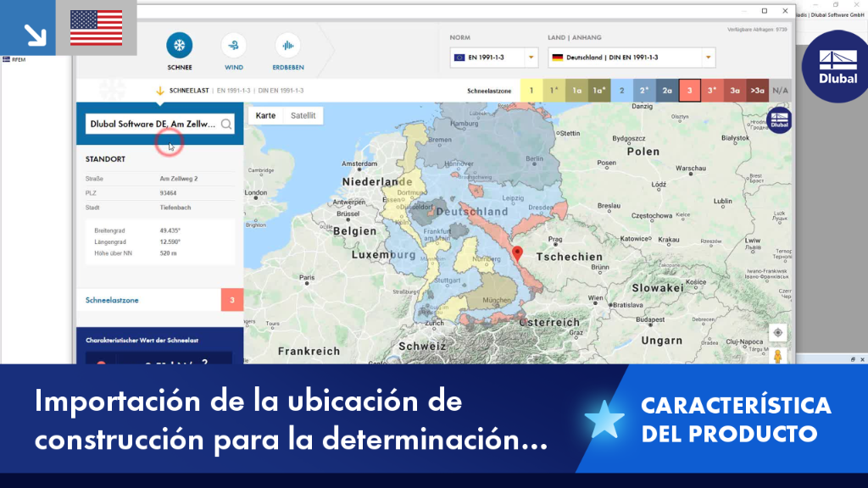
Task: Select snow load zone 2a swatch
Action: point(667,91)
